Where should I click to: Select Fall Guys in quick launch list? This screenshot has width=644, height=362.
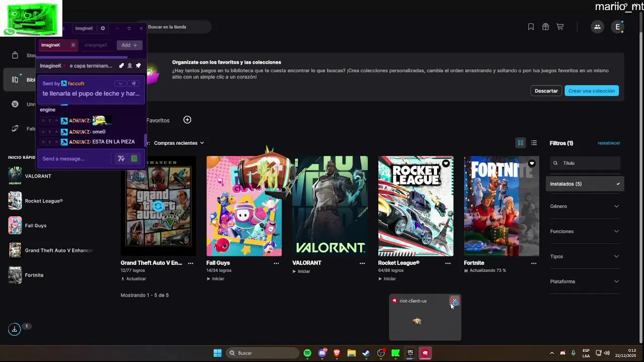50,225
